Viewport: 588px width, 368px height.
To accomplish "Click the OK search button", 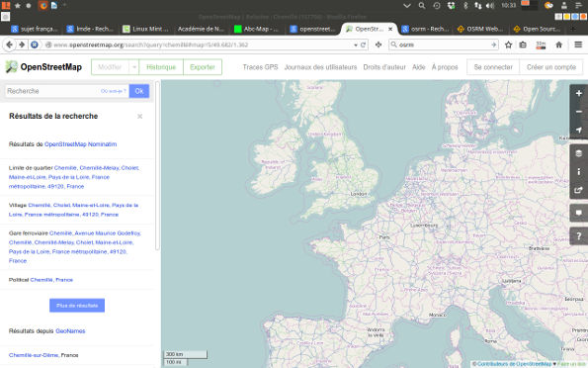I will (139, 91).
